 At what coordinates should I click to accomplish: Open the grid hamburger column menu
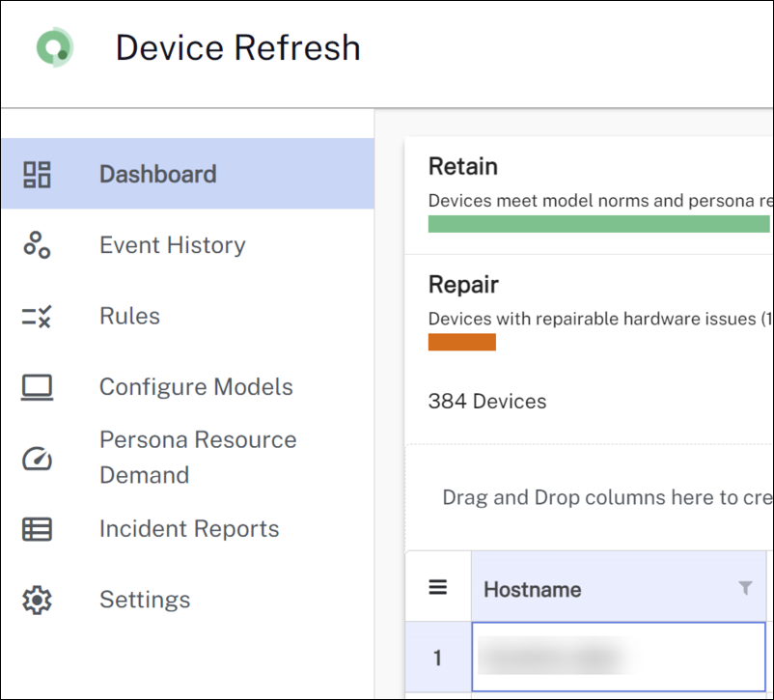coord(438,587)
